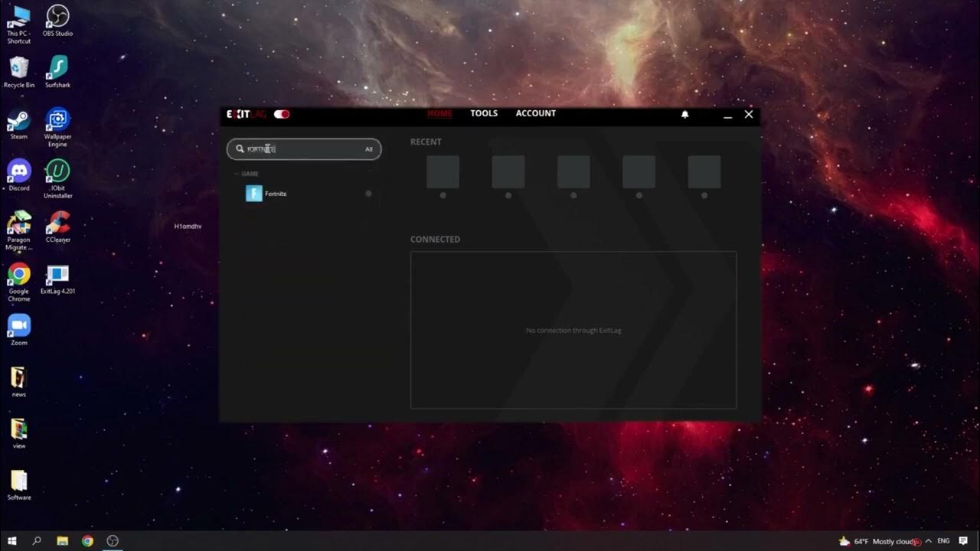Viewport: 980px width, 551px height.
Task: Toggle the ExitLag on/off switch
Action: [x=282, y=114]
